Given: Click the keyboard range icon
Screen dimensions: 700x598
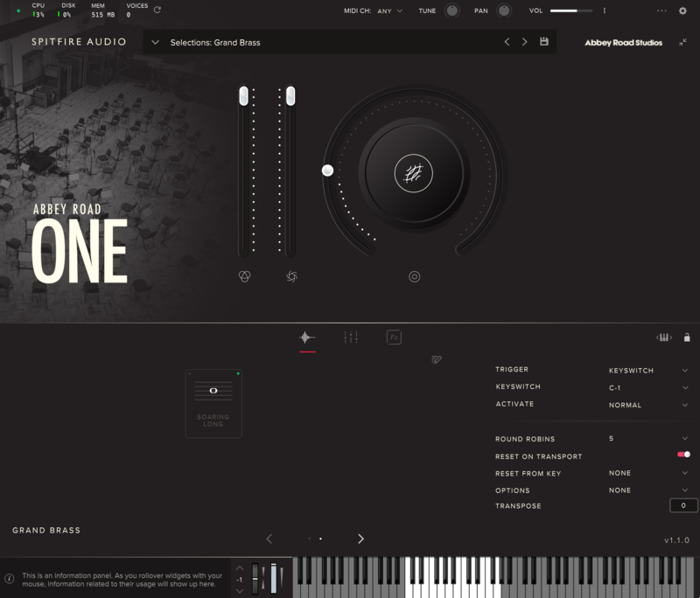Looking at the screenshot, I should (x=664, y=337).
